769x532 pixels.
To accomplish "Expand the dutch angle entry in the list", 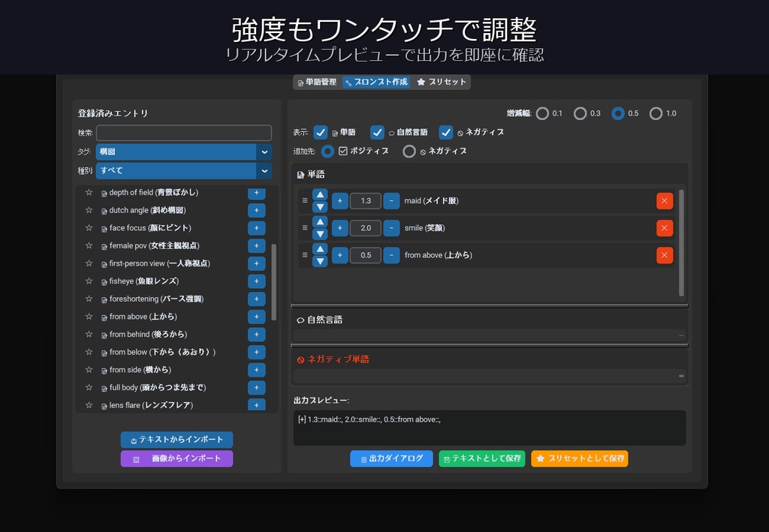I will [x=256, y=210].
